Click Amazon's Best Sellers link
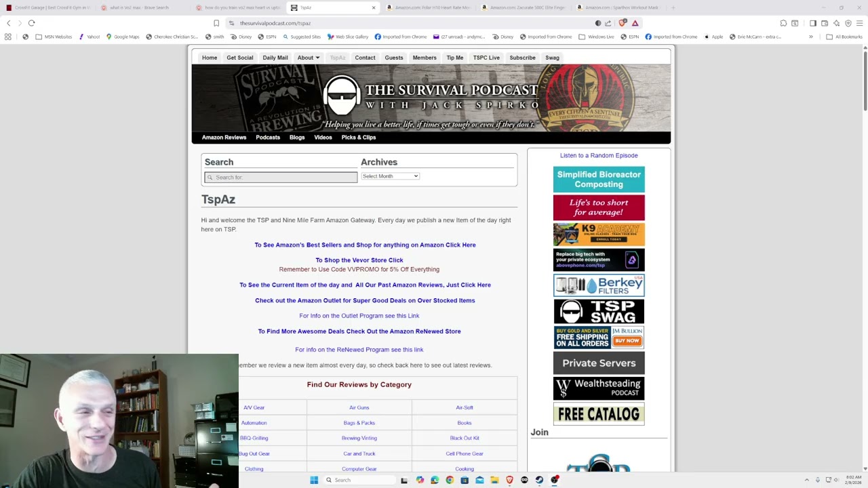 pyautogui.click(x=365, y=245)
